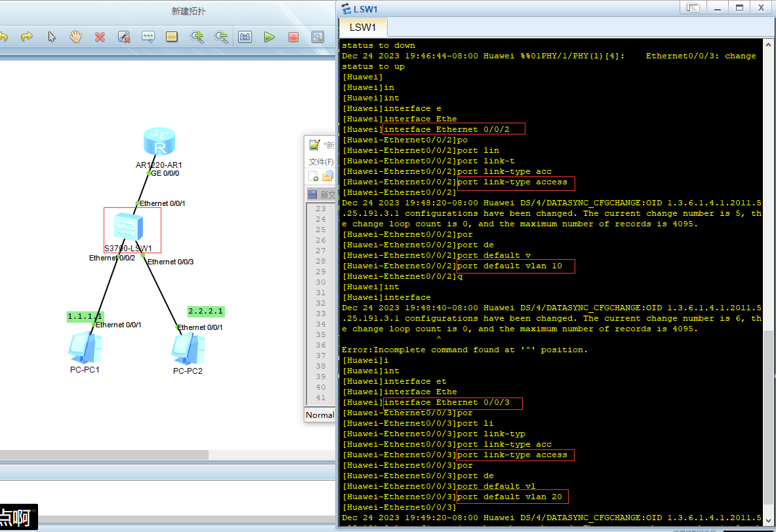Activate the hand pan tool
The width and height of the screenshot is (776, 532).
pos(75,37)
